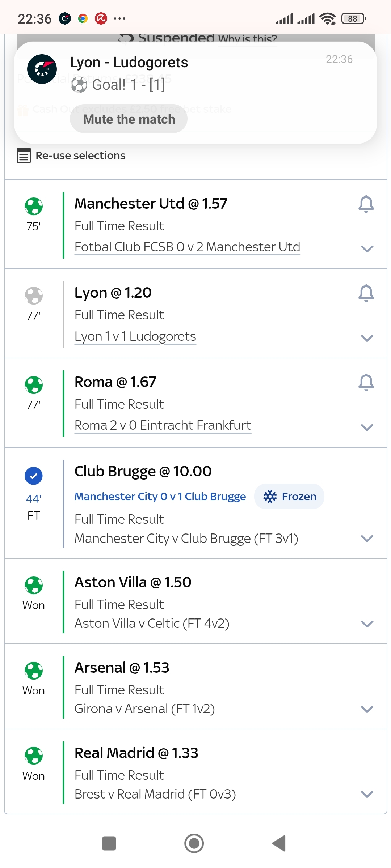Screen dimensions: 391x868
Task: Toggle alerts bell for Lyon selection
Action: [366, 293]
